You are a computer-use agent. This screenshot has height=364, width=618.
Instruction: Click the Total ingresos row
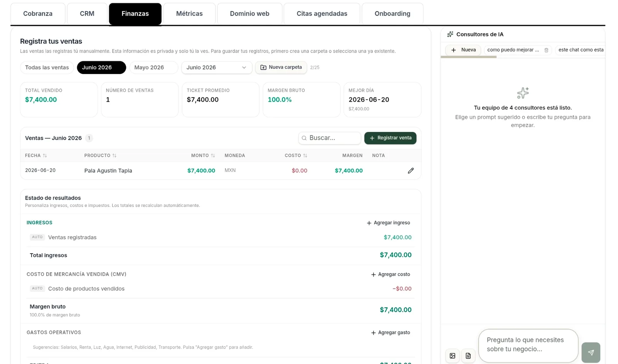[221, 255]
